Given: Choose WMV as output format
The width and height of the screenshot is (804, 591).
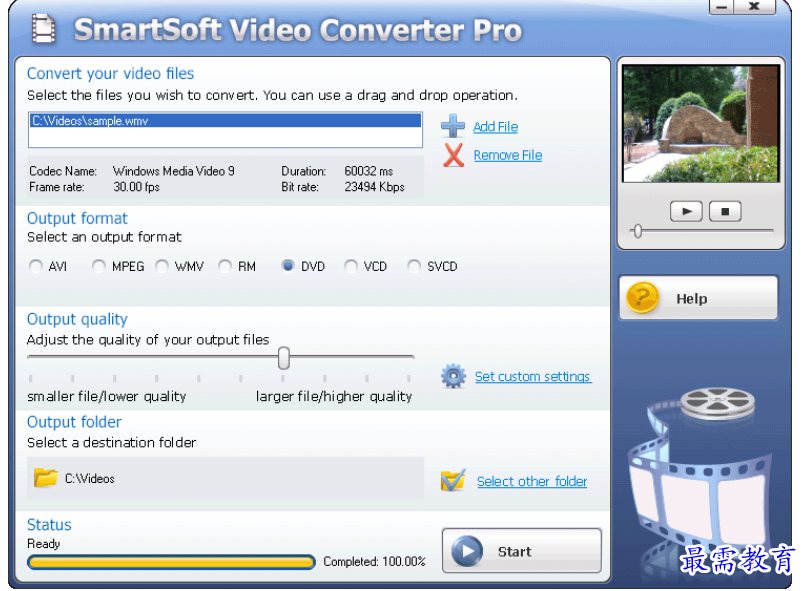Looking at the screenshot, I should (162, 266).
